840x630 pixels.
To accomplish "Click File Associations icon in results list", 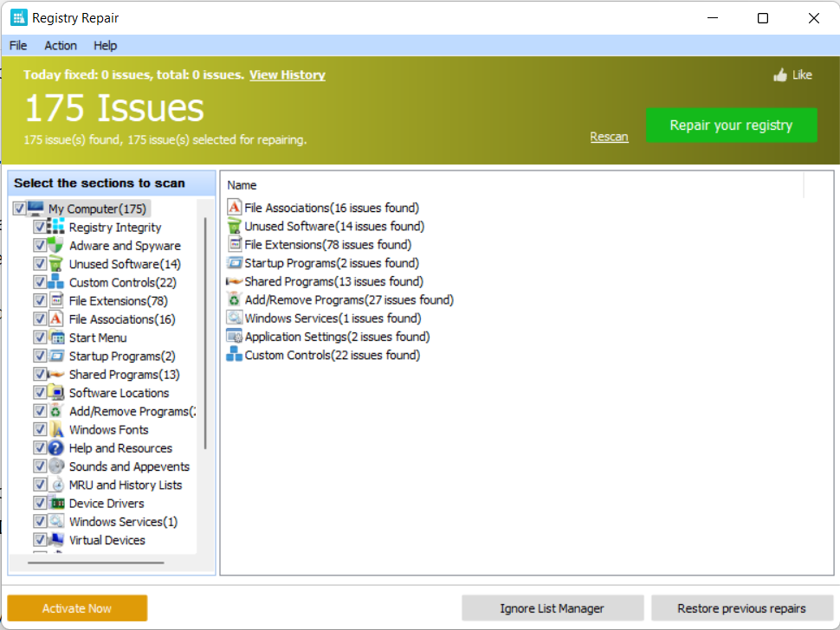I will pos(234,207).
